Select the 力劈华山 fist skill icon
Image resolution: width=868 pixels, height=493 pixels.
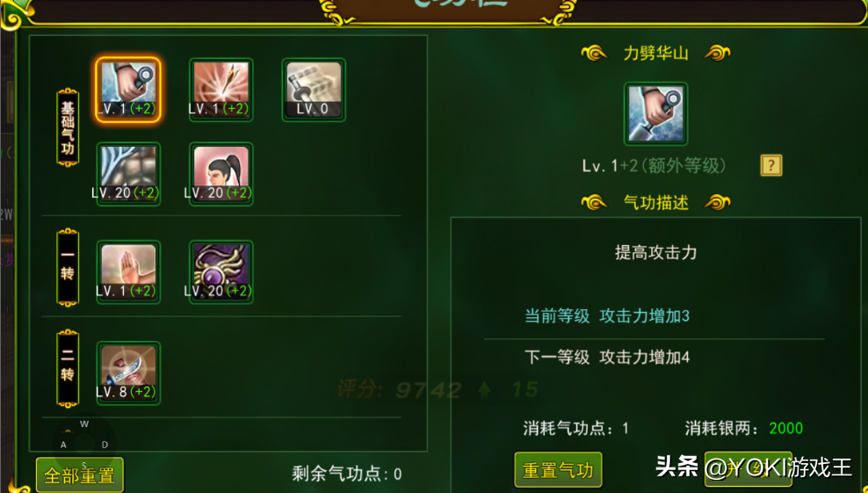pos(128,90)
